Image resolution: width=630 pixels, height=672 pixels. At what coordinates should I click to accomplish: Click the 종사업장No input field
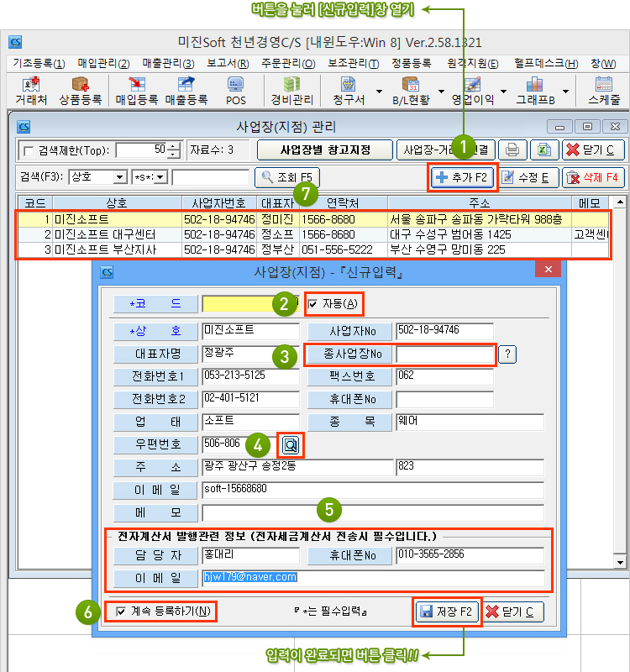pos(444,354)
